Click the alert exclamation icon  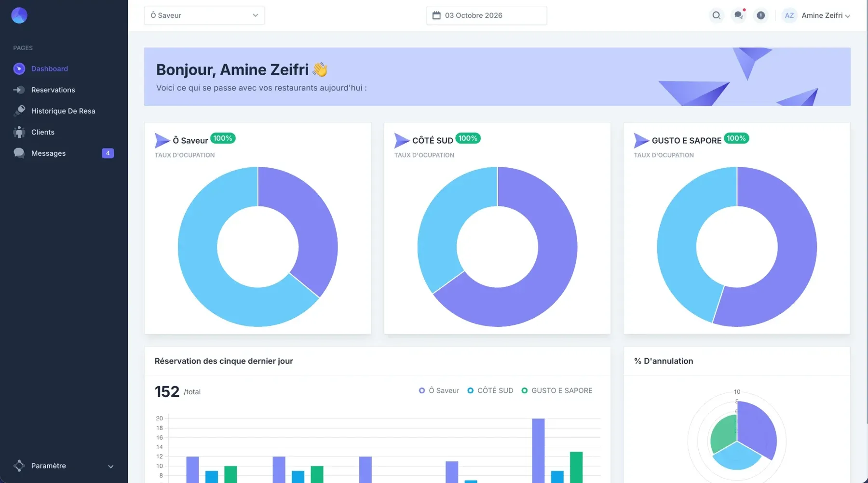click(761, 15)
